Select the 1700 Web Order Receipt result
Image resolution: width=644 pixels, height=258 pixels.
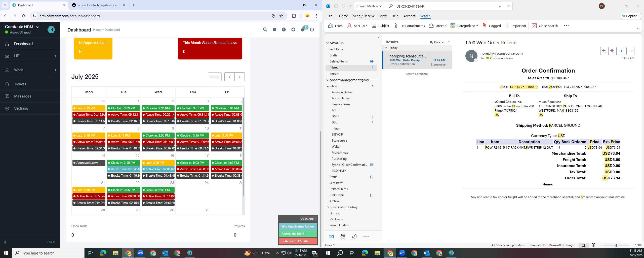click(417, 60)
